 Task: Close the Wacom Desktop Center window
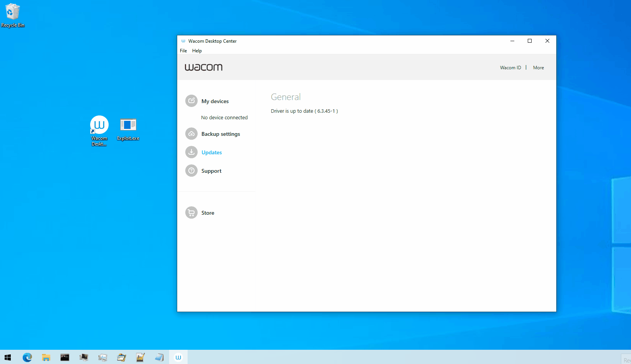(547, 41)
